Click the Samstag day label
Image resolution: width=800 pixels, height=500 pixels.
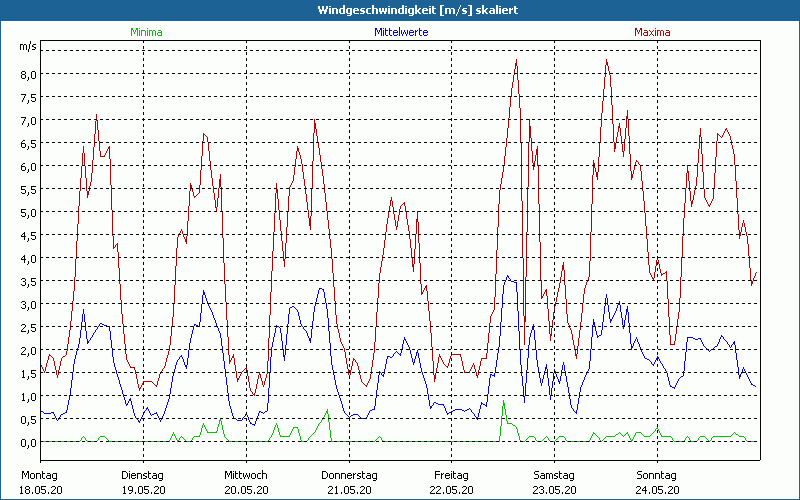point(554,474)
